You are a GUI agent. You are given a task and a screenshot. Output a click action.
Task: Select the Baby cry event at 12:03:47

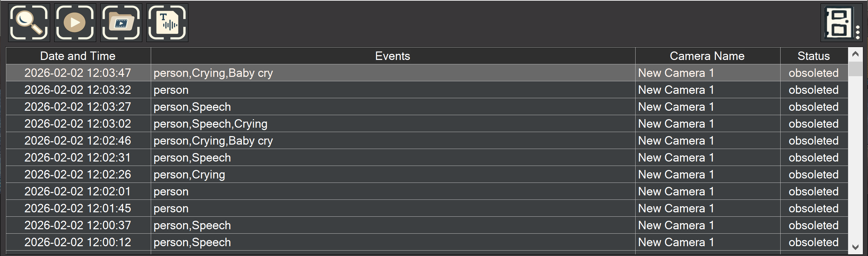tap(305, 72)
